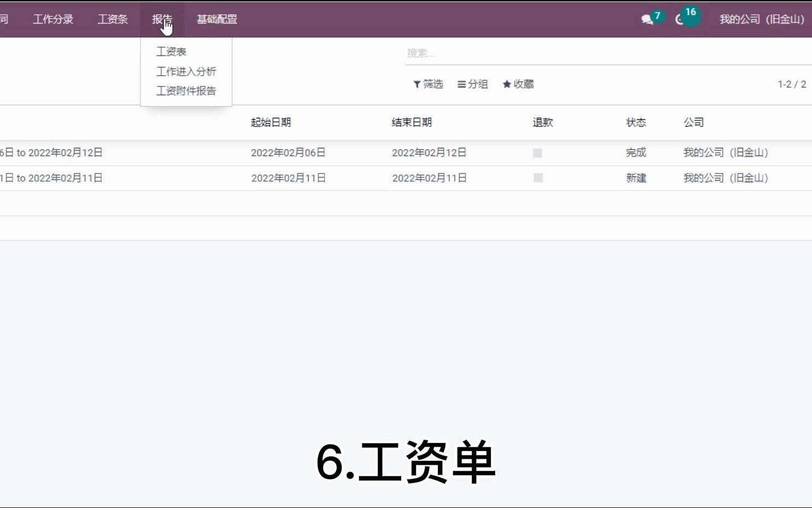Click the 1-2 / 2 pager counter
The height and width of the screenshot is (508, 812).
[792, 84]
